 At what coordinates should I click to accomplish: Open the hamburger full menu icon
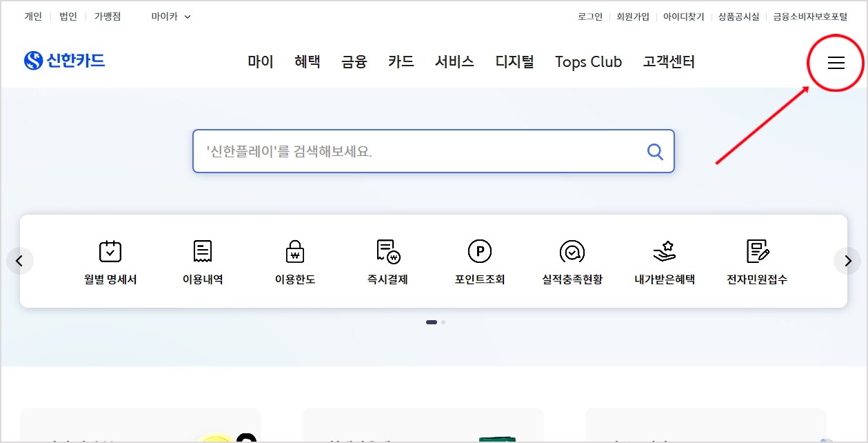pos(836,63)
